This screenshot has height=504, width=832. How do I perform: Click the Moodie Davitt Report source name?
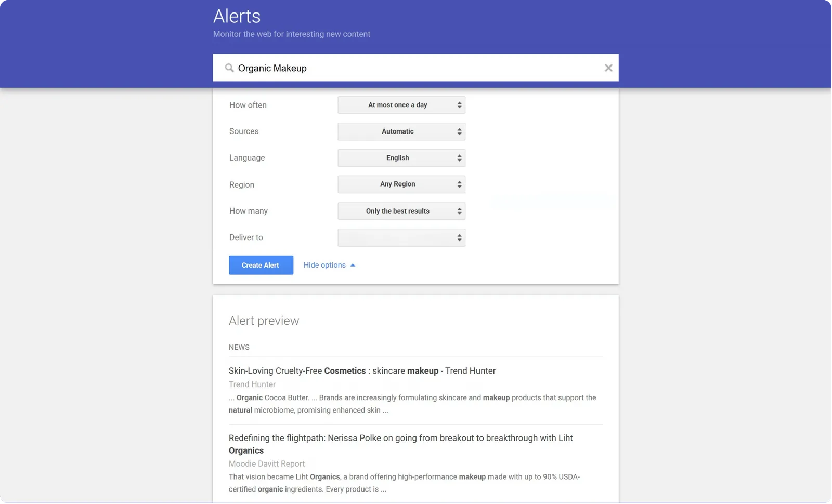pos(267,463)
